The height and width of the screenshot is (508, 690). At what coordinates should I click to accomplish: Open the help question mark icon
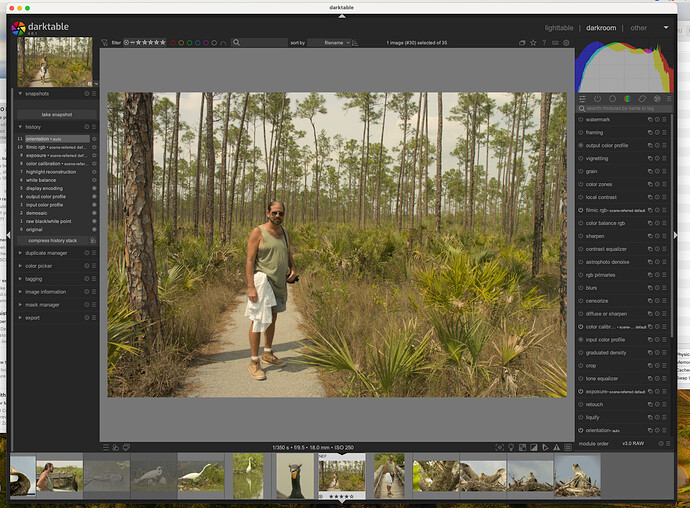click(x=544, y=43)
